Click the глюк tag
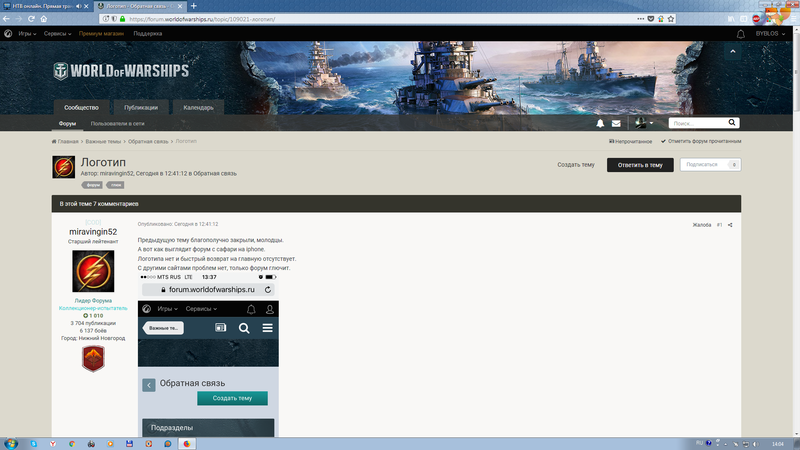Viewport: 800px width, 450px height. pyautogui.click(x=115, y=185)
